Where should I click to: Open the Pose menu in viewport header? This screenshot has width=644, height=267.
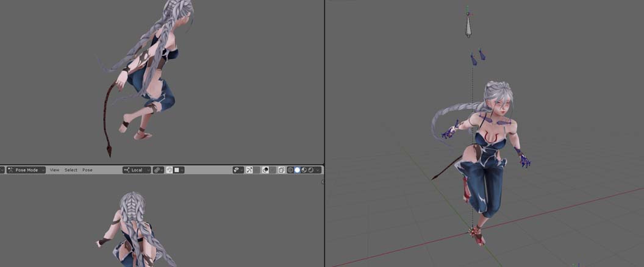87,170
